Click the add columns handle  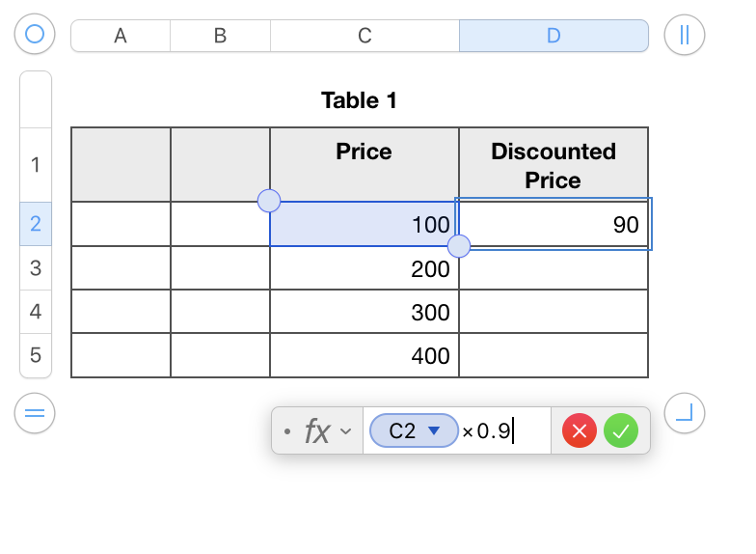click(685, 35)
